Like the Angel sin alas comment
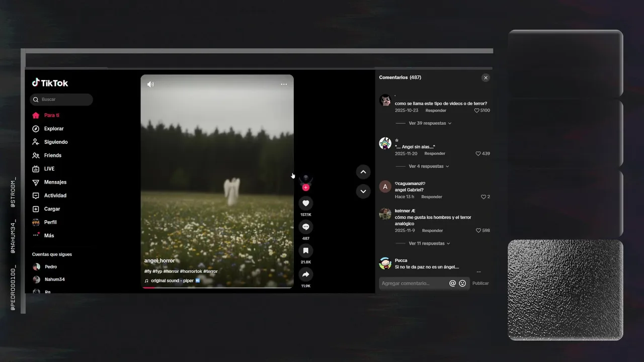The height and width of the screenshot is (362, 644). pyautogui.click(x=478, y=154)
